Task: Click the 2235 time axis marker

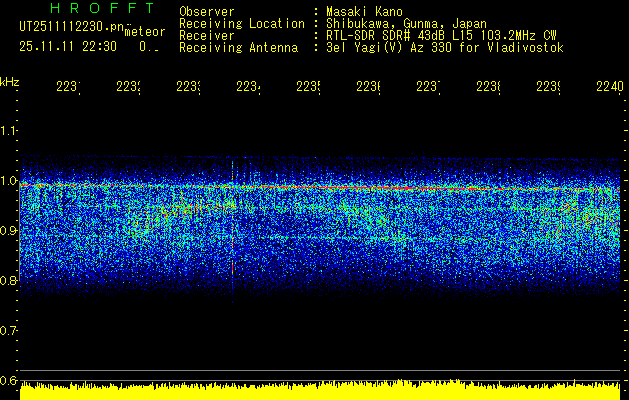Action: click(308, 87)
